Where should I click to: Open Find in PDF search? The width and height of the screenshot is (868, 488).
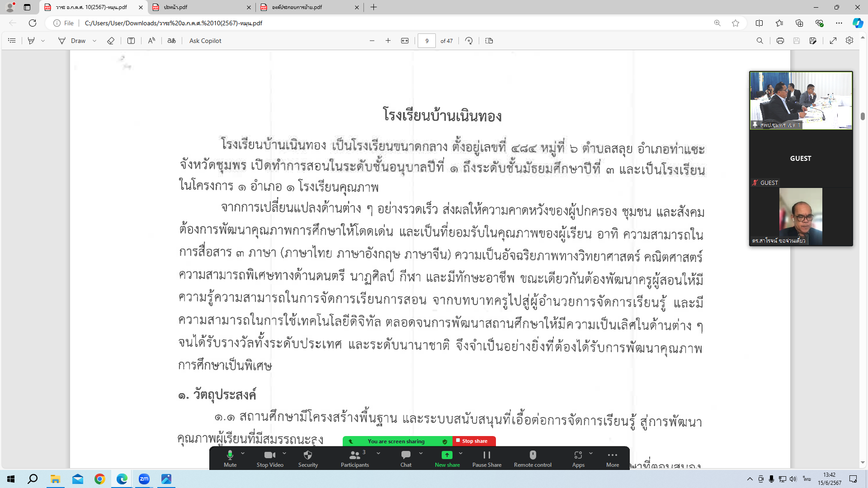759,41
